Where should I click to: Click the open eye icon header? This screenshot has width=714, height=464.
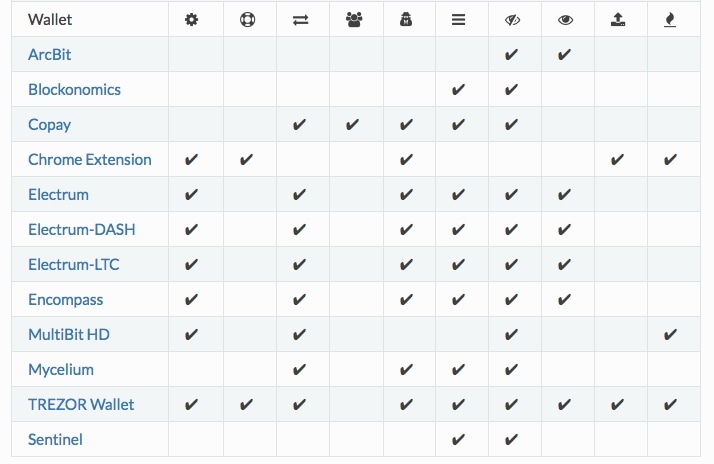point(566,20)
